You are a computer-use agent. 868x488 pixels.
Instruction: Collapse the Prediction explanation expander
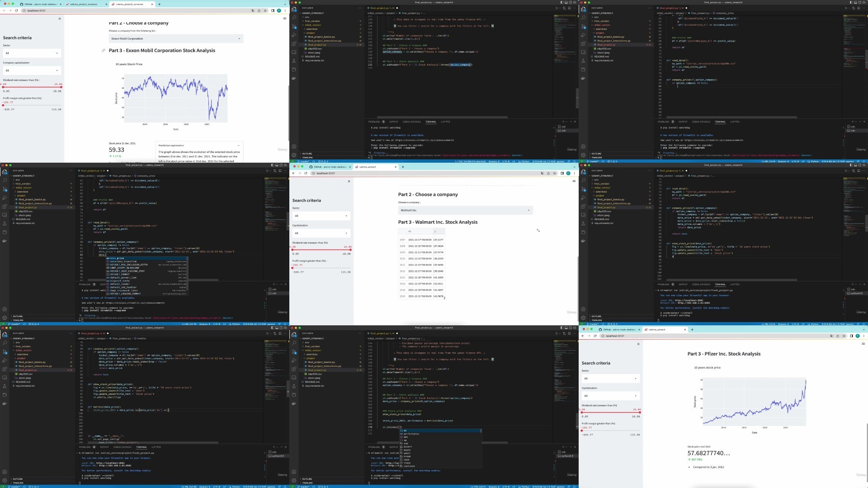click(238, 145)
